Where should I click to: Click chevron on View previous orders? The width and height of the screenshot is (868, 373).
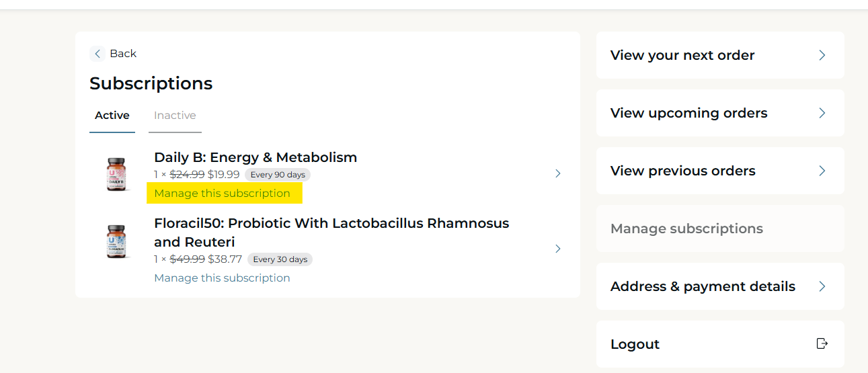coord(822,171)
